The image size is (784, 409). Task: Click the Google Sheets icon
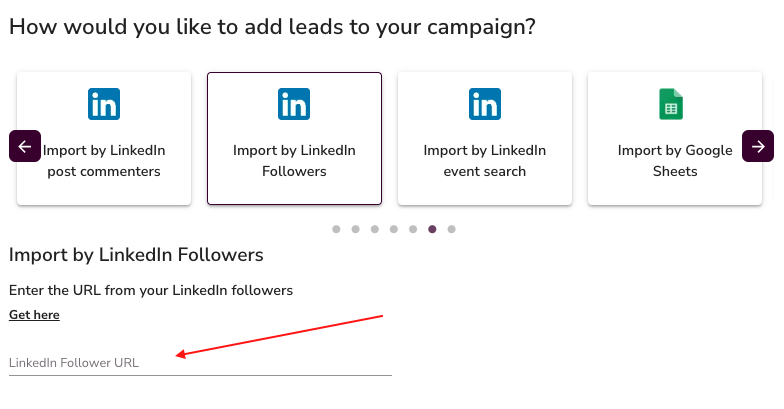[x=671, y=103]
